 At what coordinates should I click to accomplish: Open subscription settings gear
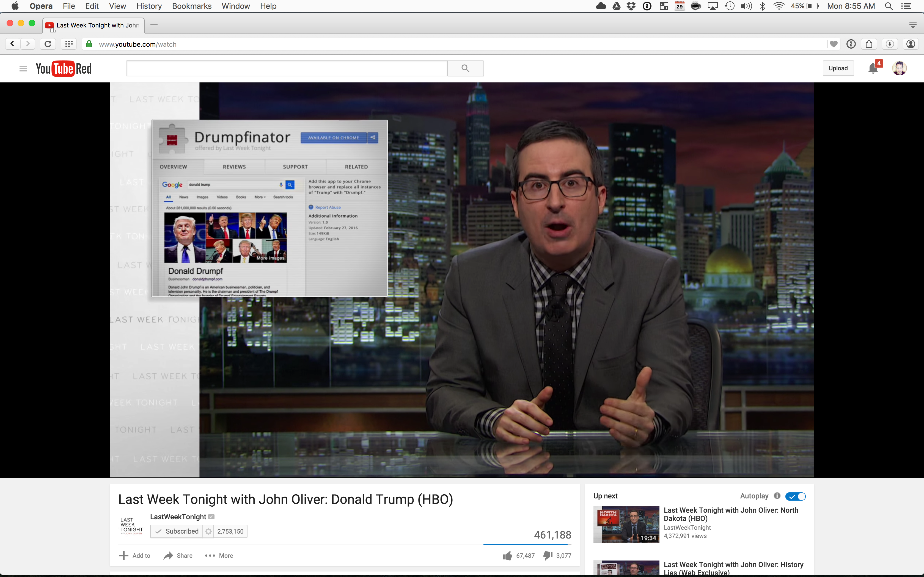(x=208, y=531)
